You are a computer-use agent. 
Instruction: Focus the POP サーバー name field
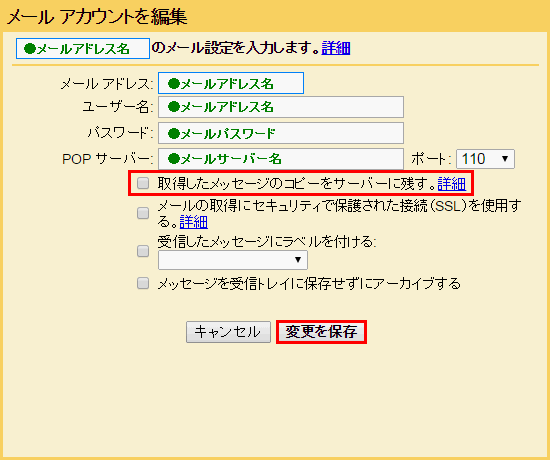click(x=281, y=159)
